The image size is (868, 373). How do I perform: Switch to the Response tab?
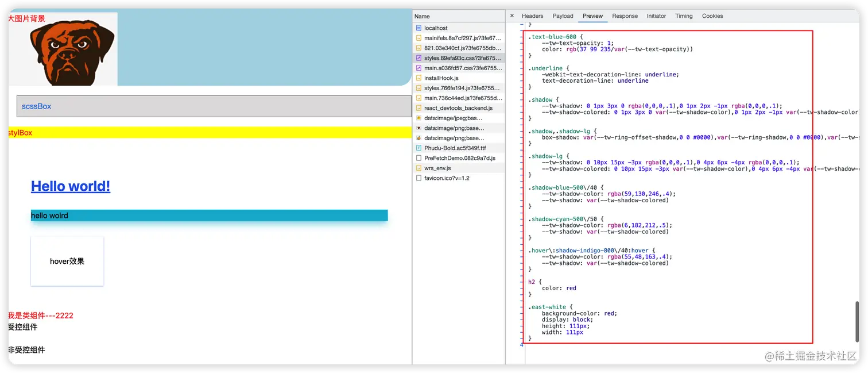(x=625, y=16)
